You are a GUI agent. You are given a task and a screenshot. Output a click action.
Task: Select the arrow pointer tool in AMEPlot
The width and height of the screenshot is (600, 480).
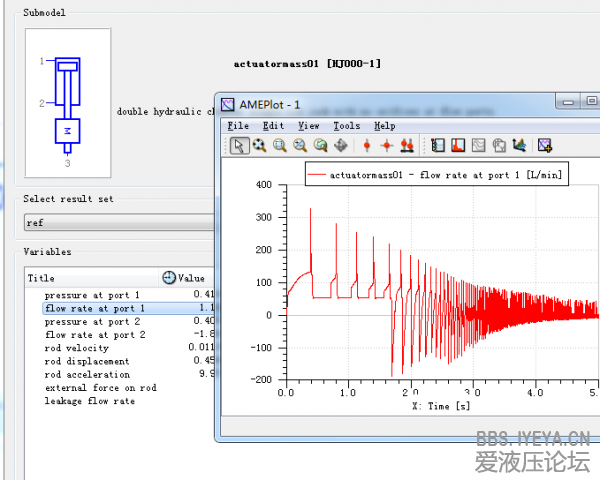coord(239,146)
